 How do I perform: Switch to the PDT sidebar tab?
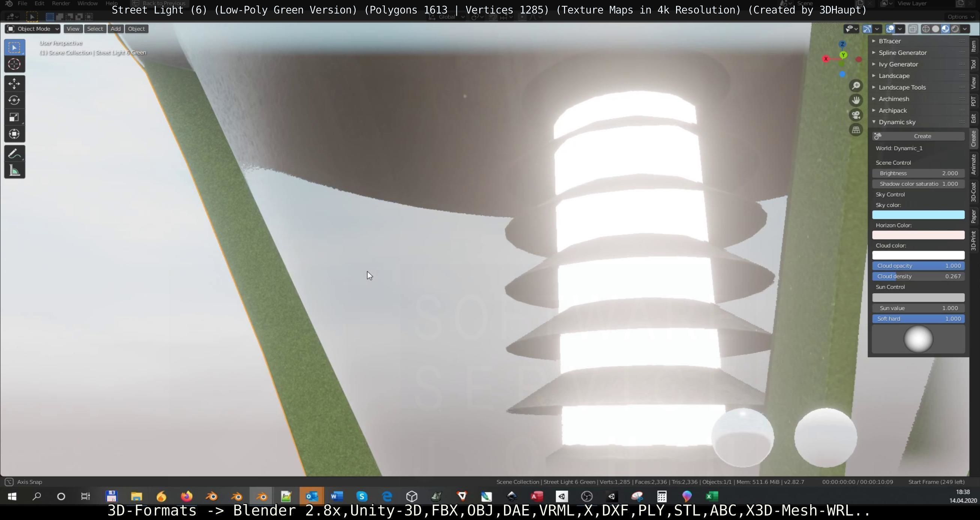(x=974, y=101)
